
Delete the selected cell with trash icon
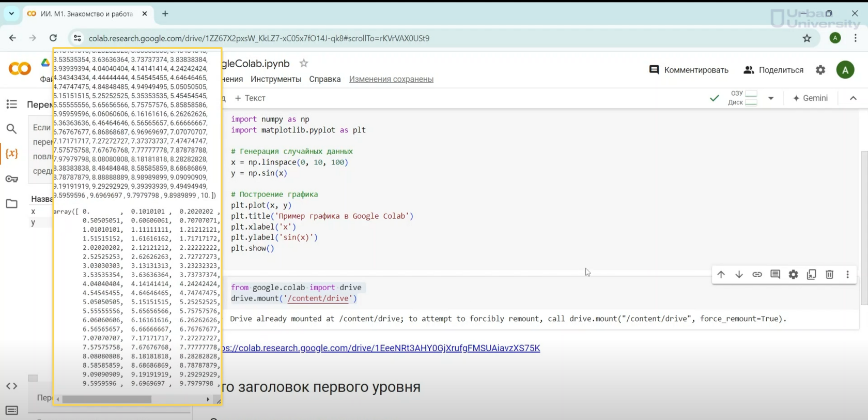pyautogui.click(x=829, y=275)
